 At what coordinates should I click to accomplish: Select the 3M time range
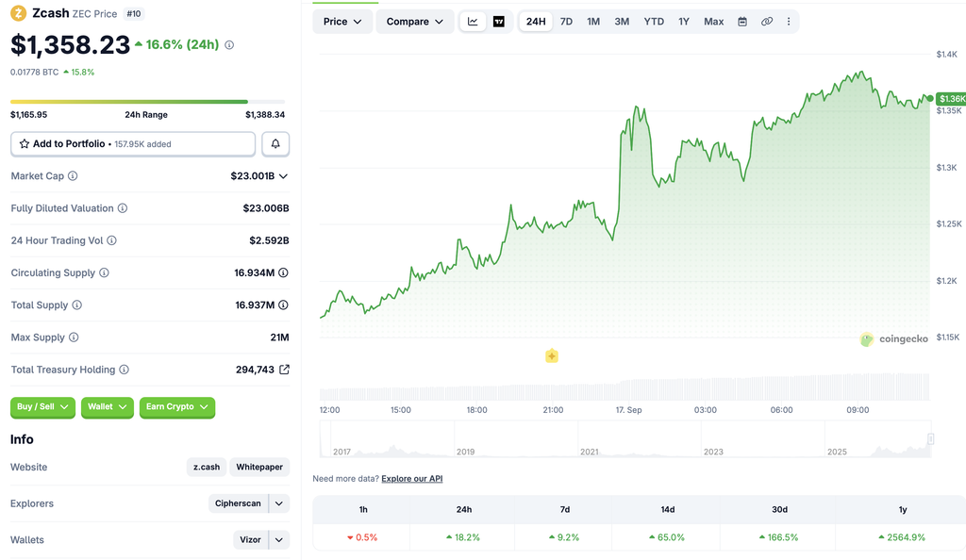pyautogui.click(x=622, y=22)
